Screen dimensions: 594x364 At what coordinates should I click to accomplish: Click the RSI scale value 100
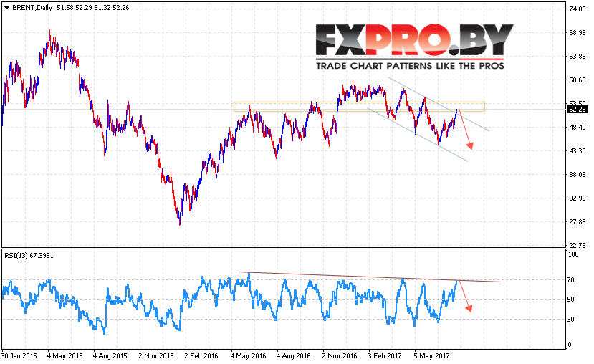click(573, 254)
